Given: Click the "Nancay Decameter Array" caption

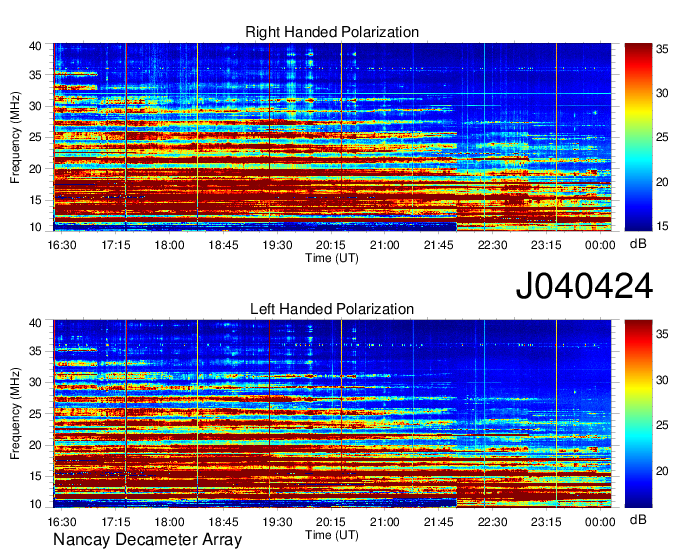Looking at the screenshot, I should pyautogui.click(x=147, y=540).
